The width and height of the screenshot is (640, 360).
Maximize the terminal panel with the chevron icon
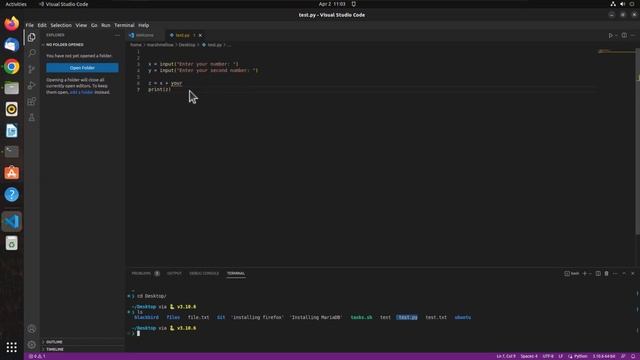click(x=624, y=273)
